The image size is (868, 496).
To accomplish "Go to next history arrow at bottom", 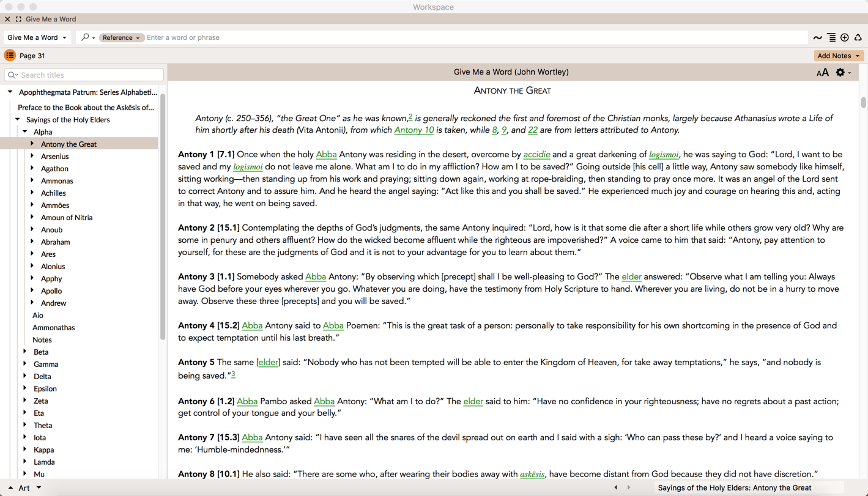I will tap(629, 487).
